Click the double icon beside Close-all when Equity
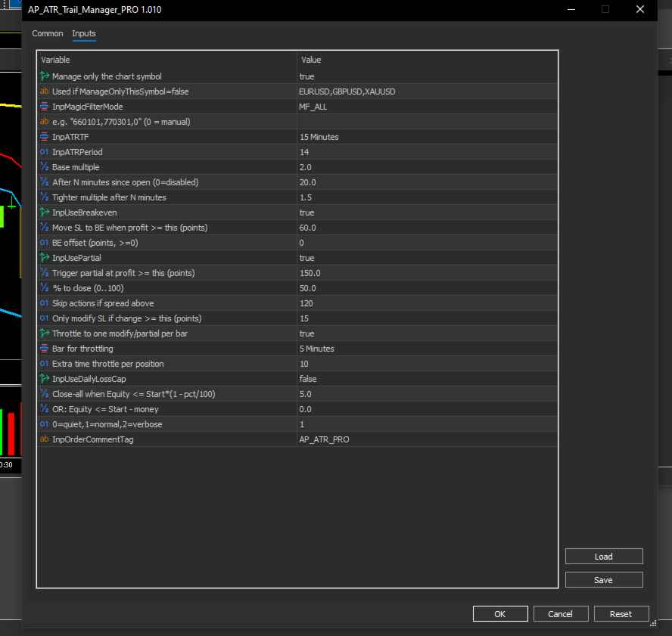 44,394
